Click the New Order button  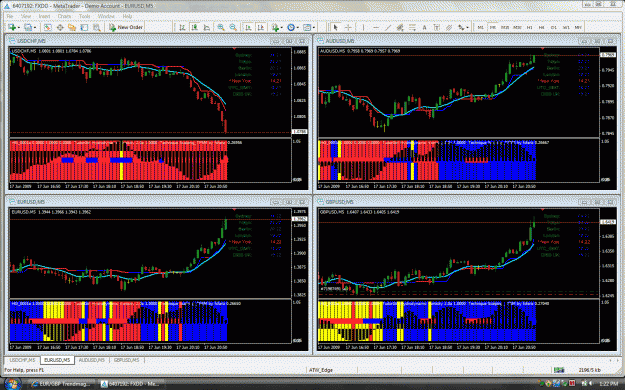(x=126, y=27)
